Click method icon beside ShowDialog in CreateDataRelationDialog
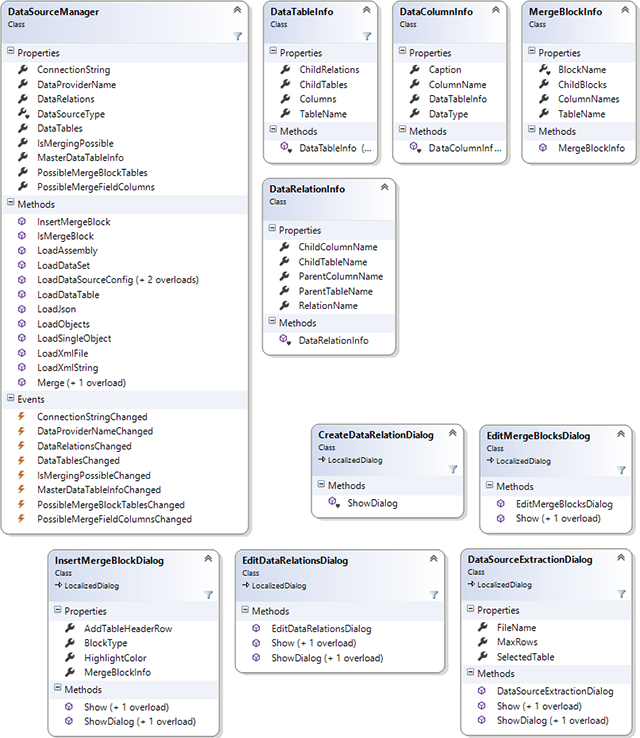Screen dimensions: 640x738 pos(334,503)
